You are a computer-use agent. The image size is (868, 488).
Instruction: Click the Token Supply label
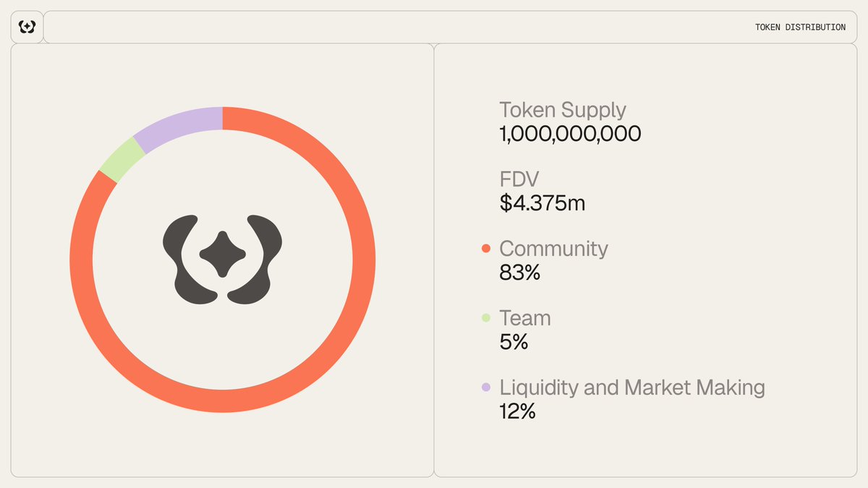[x=563, y=111]
